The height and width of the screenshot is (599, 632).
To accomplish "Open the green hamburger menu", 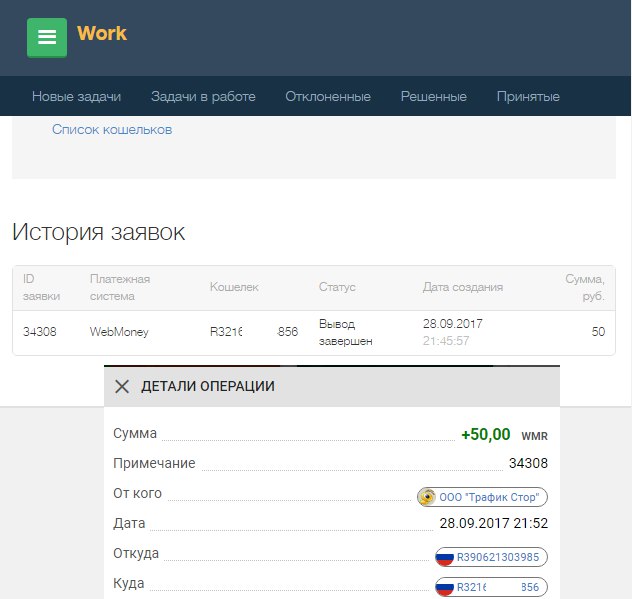I will tap(47, 37).
